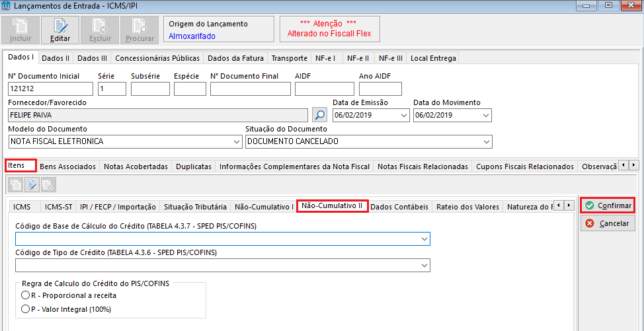Viewport: 644px width, 331px height.
Task: Open Código de Tipo de Crédito dropdown
Action: (424, 266)
